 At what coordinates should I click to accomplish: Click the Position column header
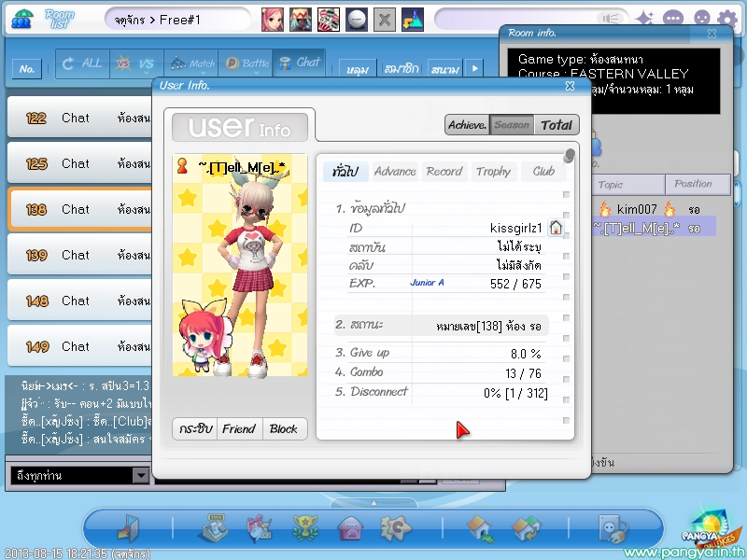pos(697,184)
